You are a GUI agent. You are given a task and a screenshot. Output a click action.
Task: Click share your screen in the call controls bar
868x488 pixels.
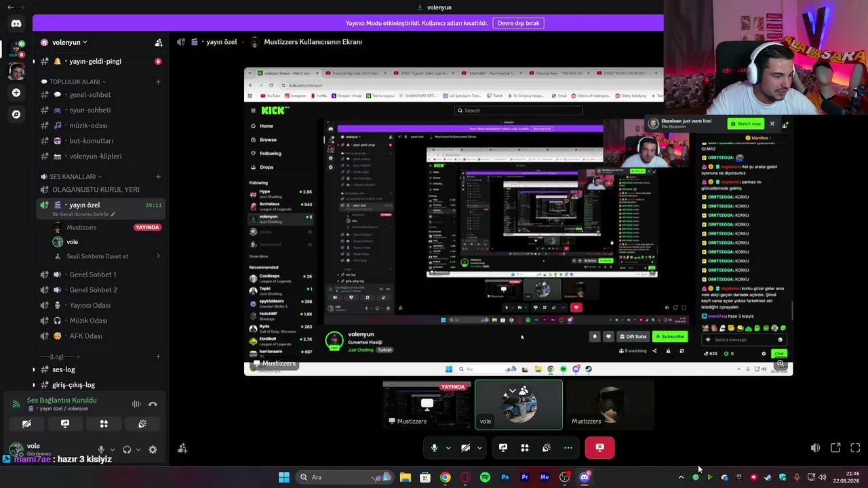pyautogui.click(x=503, y=447)
